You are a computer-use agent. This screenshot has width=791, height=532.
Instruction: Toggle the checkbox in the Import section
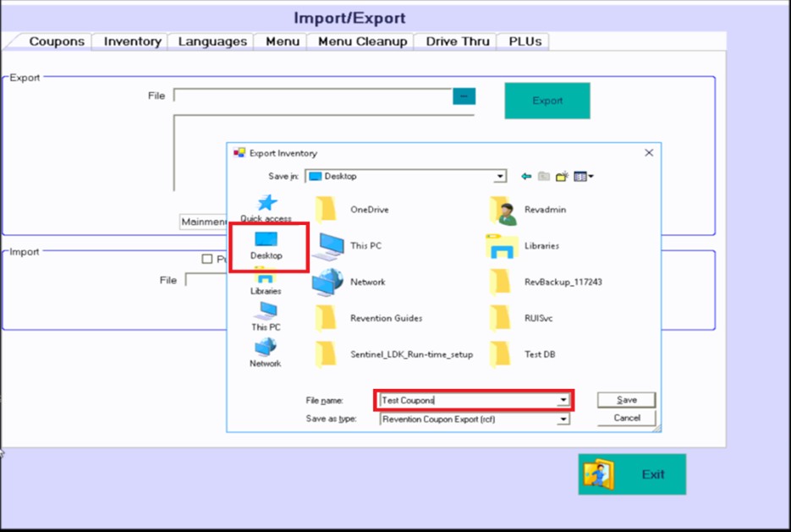(207, 259)
